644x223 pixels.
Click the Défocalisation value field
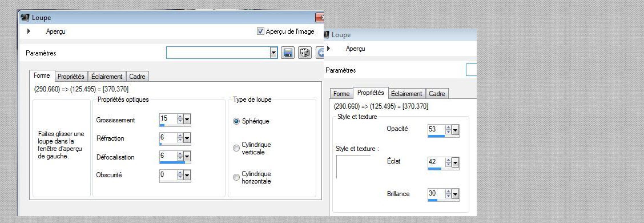(168, 156)
